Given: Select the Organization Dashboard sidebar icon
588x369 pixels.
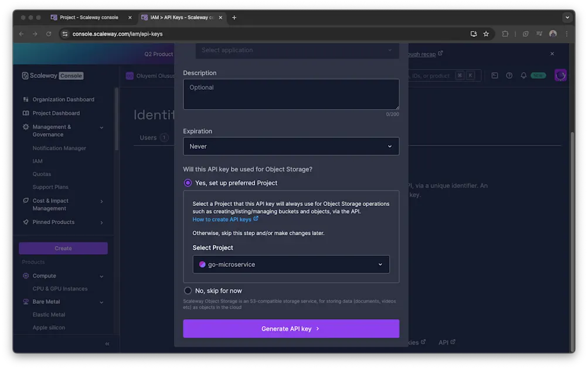Looking at the screenshot, I should pos(25,99).
